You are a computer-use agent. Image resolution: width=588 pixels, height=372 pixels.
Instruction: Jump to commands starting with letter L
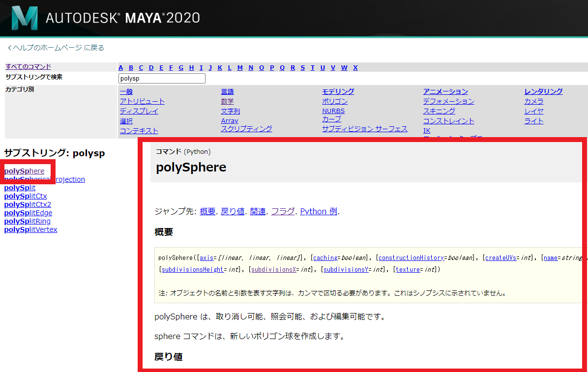(x=230, y=68)
